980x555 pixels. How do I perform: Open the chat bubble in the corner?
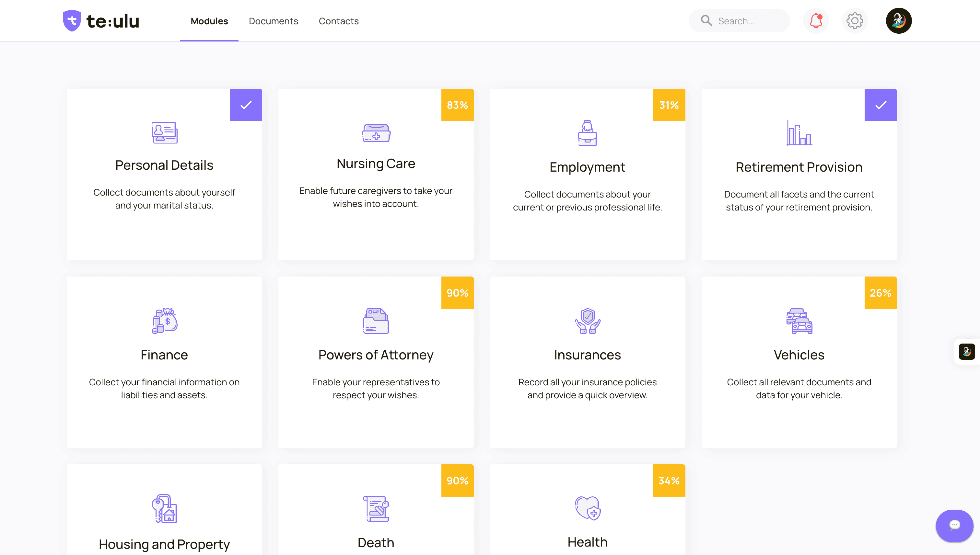[954, 526]
